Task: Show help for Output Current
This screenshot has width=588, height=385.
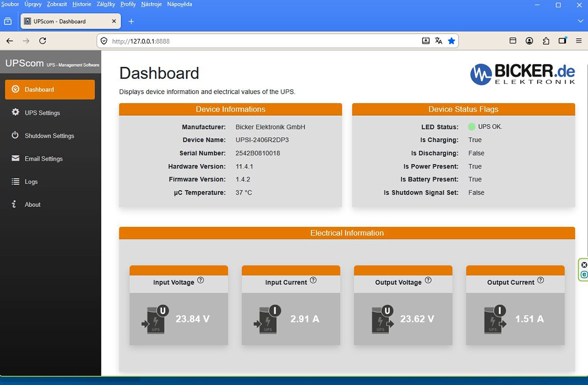Action: pos(540,281)
